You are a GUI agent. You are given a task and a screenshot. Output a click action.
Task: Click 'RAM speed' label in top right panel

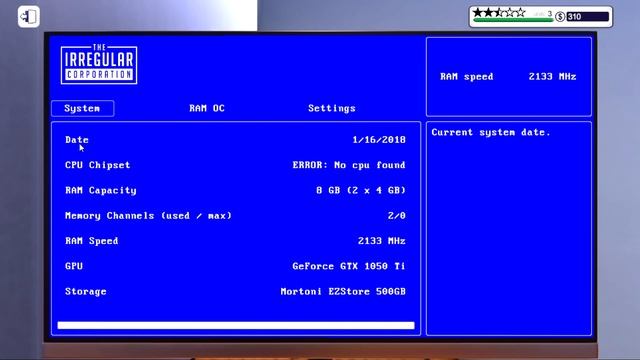[x=467, y=77]
